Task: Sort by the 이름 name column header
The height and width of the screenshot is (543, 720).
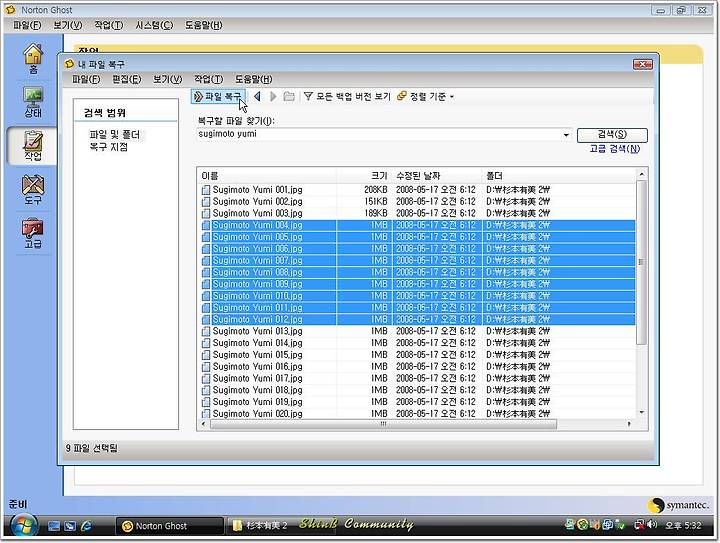Action: (267, 176)
